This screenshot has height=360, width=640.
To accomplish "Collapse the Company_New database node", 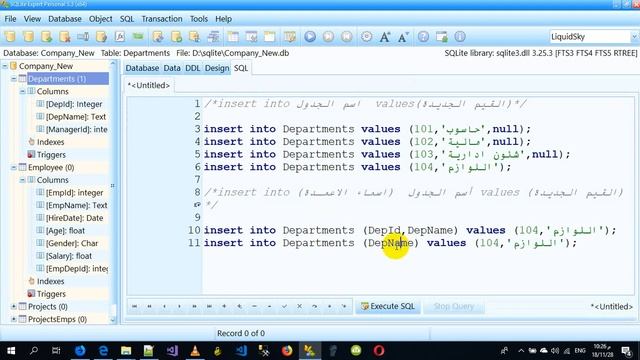I will coord(5,66).
